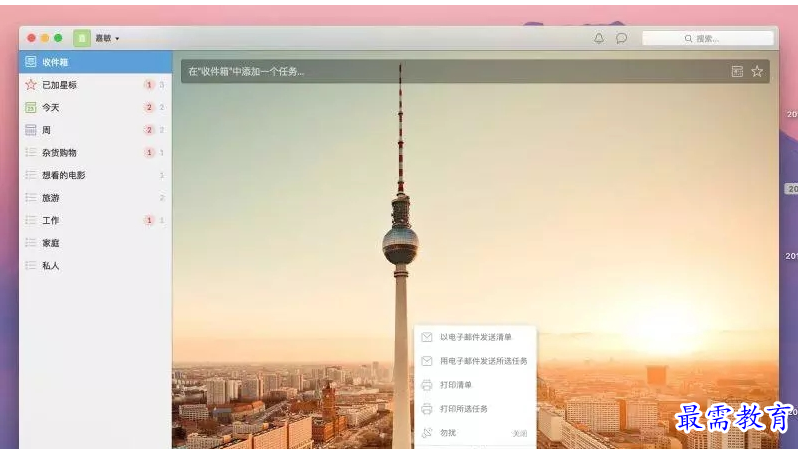This screenshot has height=449, width=799.
Task: Select the 杂货购物 list
Action: tap(95, 152)
